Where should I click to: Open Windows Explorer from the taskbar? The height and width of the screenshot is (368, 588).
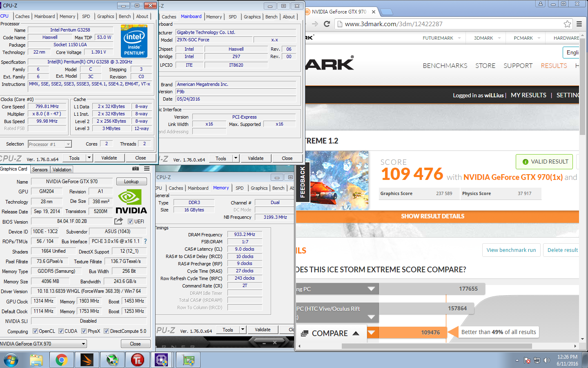click(36, 360)
